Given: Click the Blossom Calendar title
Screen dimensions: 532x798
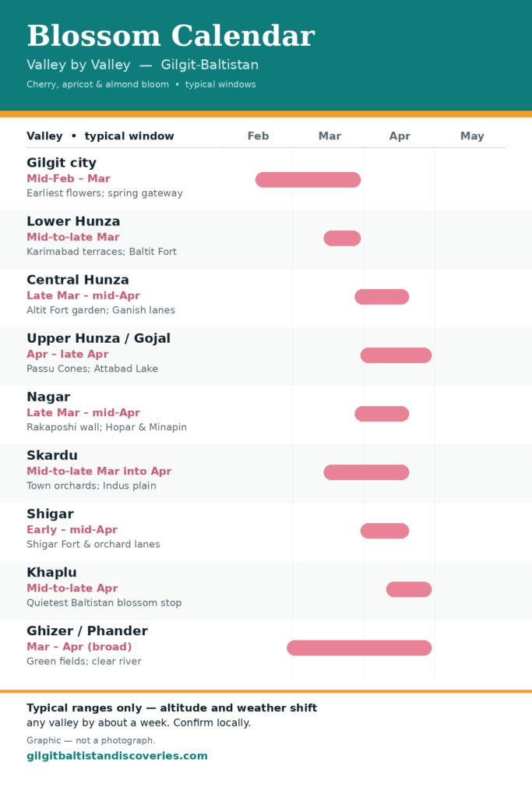Looking at the screenshot, I should 171,36.
